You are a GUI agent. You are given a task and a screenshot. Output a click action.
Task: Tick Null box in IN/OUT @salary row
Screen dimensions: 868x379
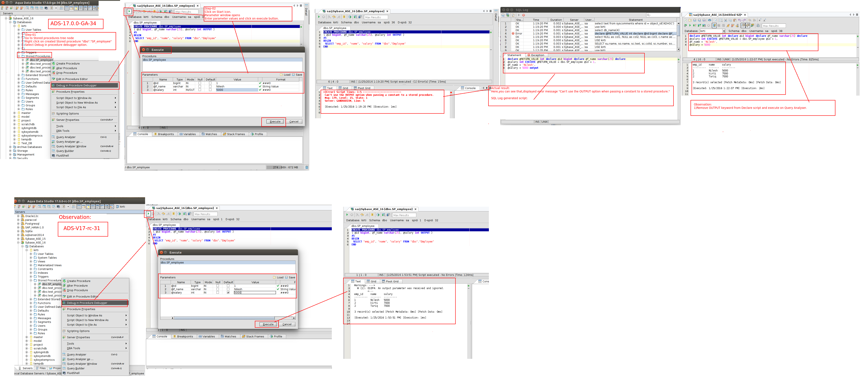click(x=200, y=90)
